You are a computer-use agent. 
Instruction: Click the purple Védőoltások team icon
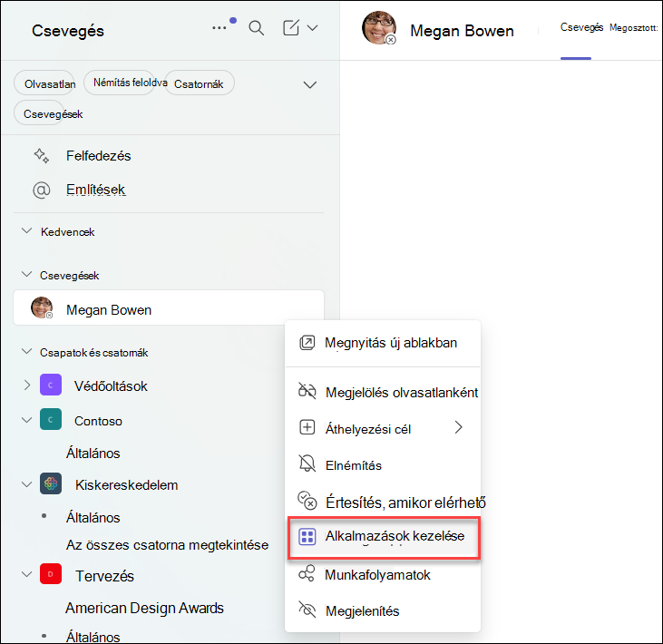(51, 385)
